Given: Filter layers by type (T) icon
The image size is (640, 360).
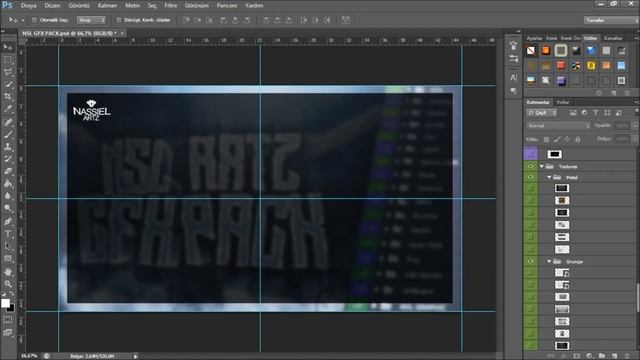Looking at the screenshot, I should [x=596, y=113].
